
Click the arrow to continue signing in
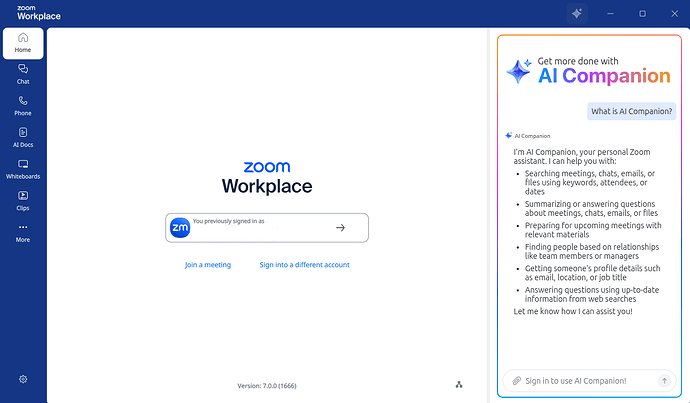pos(340,228)
